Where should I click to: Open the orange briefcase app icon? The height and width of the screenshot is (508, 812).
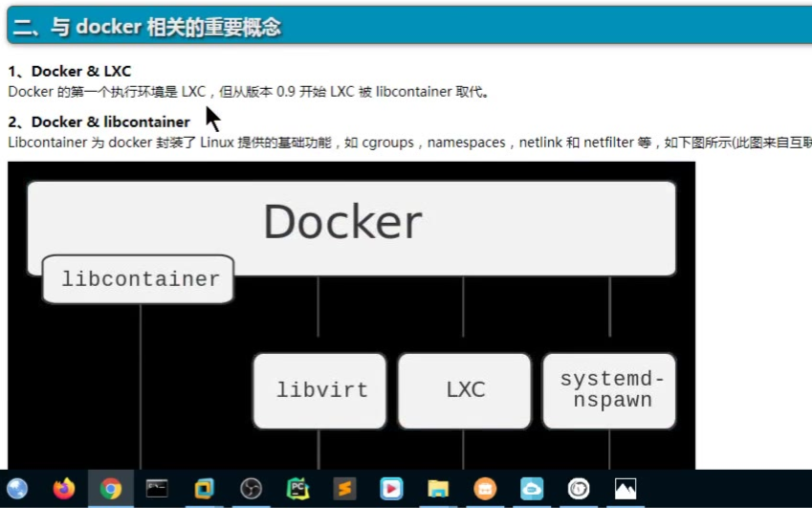coord(485,488)
